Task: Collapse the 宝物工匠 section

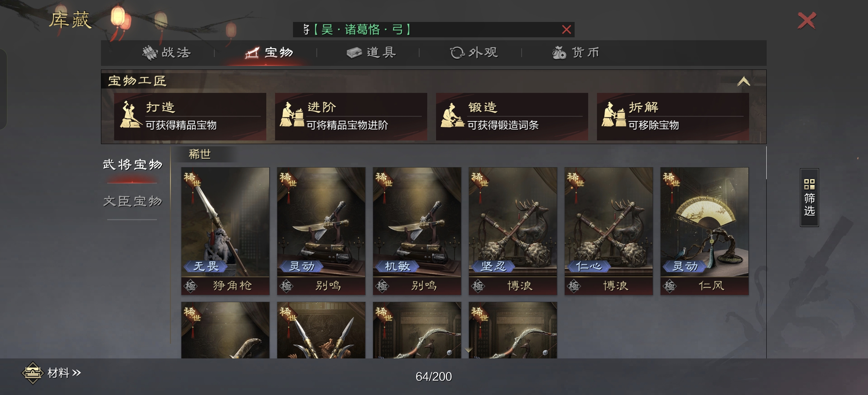Action: tap(743, 81)
